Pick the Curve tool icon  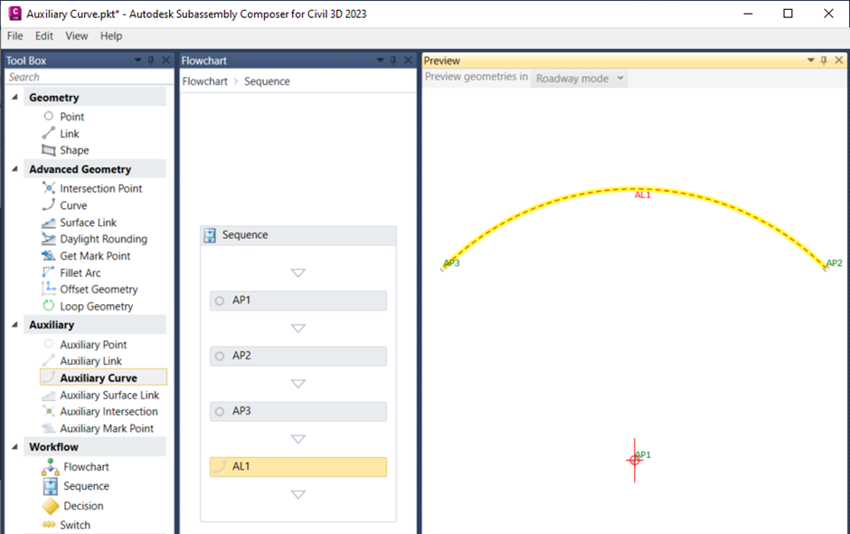point(49,205)
